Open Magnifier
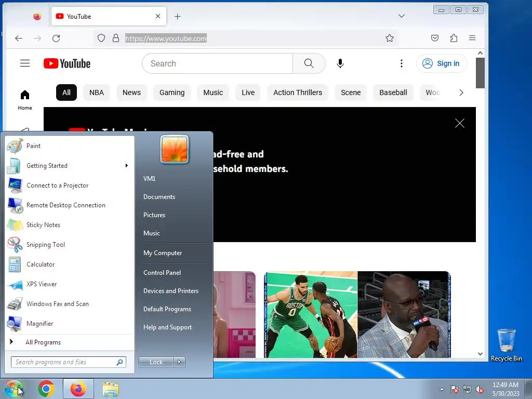 click(x=70, y=323)
